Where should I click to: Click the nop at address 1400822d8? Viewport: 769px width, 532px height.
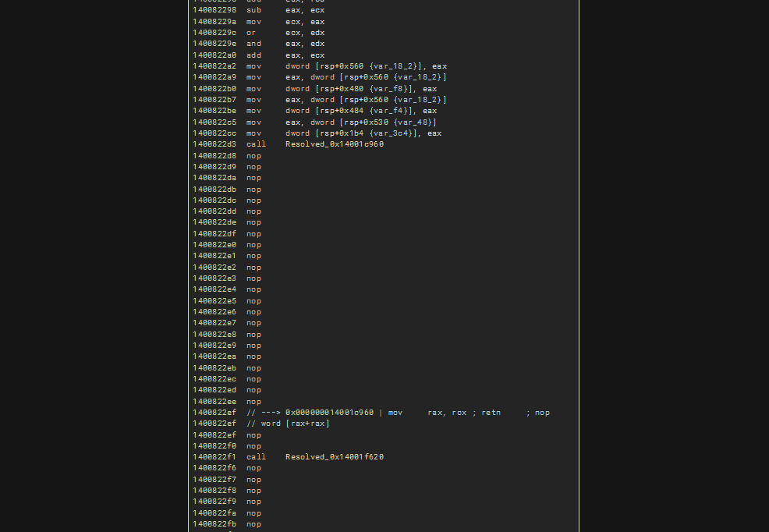pyautogui.click(x=253, y=156)
